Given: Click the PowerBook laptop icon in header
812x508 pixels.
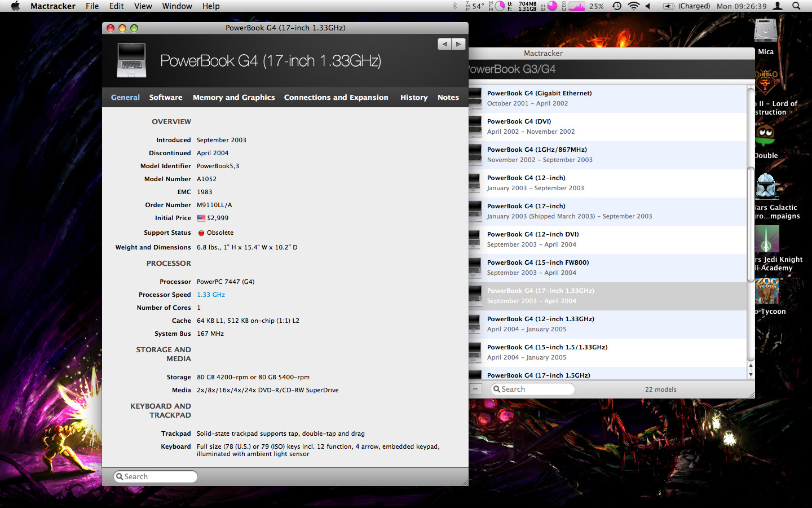Looking at the screenshot, I should point(131,60).
